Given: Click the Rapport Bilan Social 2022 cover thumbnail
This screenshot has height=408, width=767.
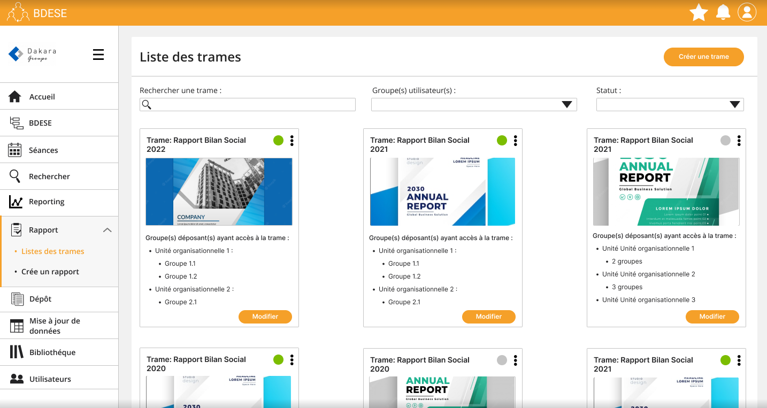Looking at the screenshot, I should point(219,192).
